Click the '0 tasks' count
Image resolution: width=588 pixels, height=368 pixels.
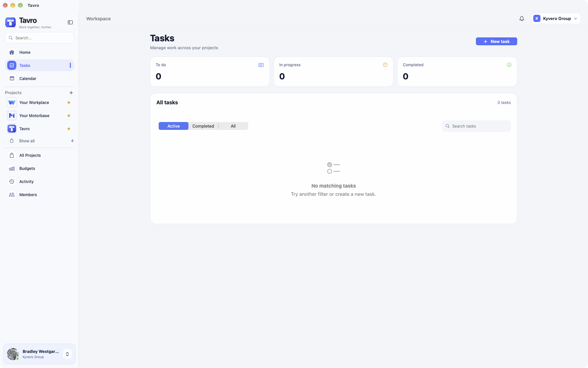[x=504, y=103]
